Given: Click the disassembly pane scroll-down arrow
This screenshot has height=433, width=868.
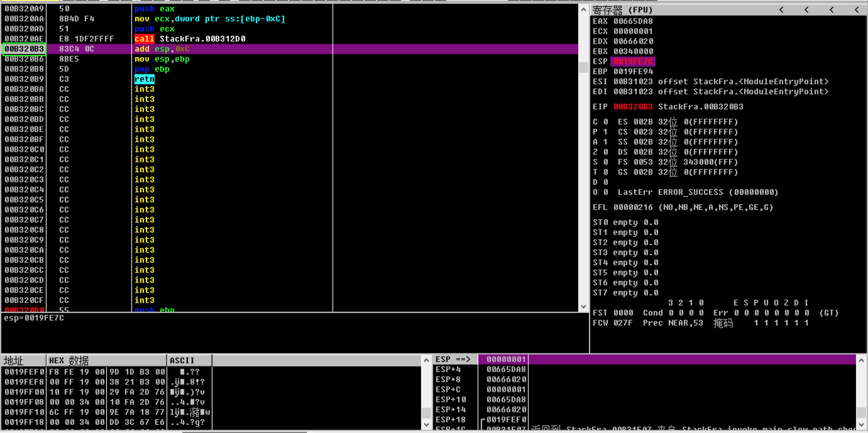Looking at the screenshot, I should click(584, 306).
